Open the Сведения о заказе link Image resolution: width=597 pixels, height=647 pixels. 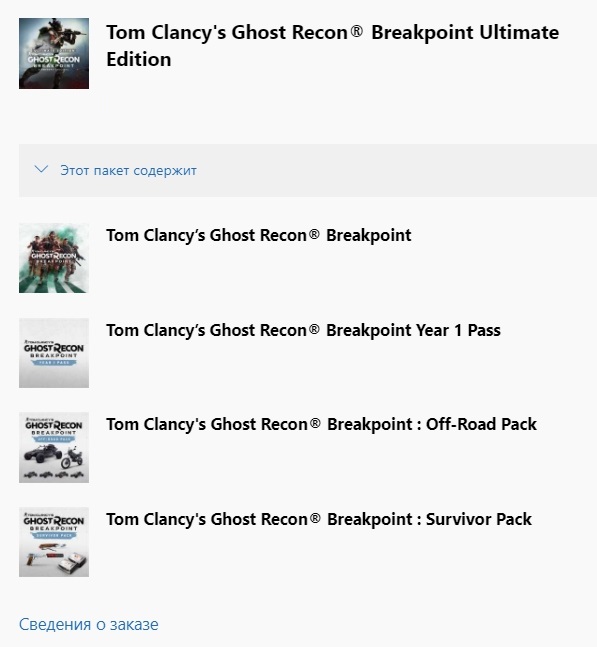pyautogui.click(x=89, y=624)
